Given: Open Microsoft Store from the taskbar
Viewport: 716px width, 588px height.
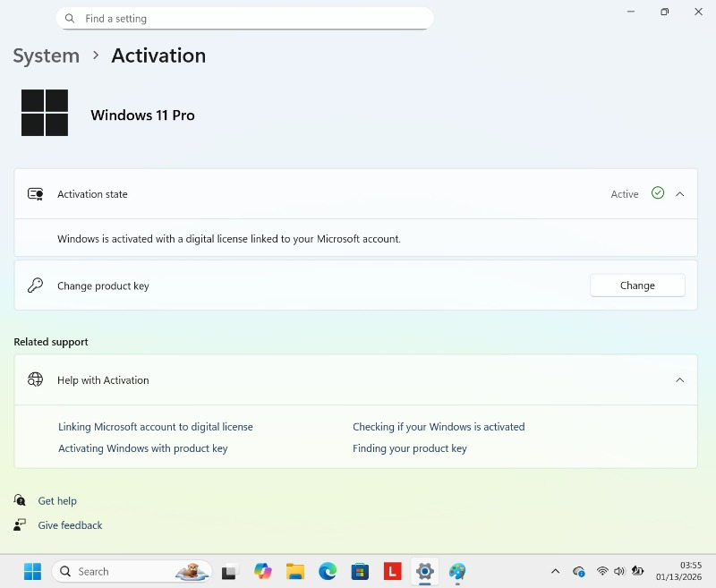Looking at the screenshot, I should coord(360,571).
